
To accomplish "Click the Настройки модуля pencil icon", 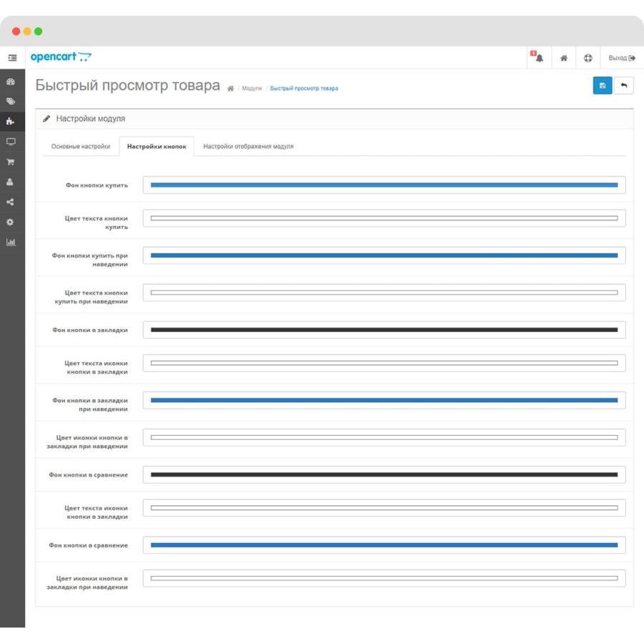I will pyautogui.click(x=47, y=119).
